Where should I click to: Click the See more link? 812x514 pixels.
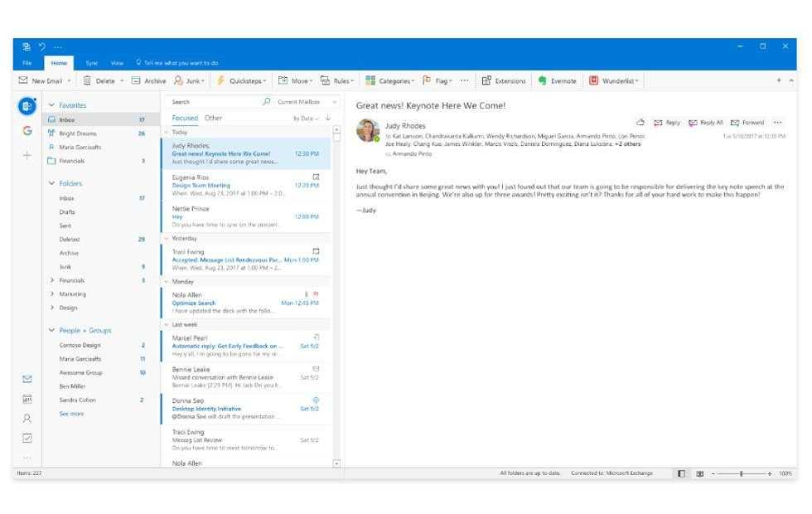71,413
